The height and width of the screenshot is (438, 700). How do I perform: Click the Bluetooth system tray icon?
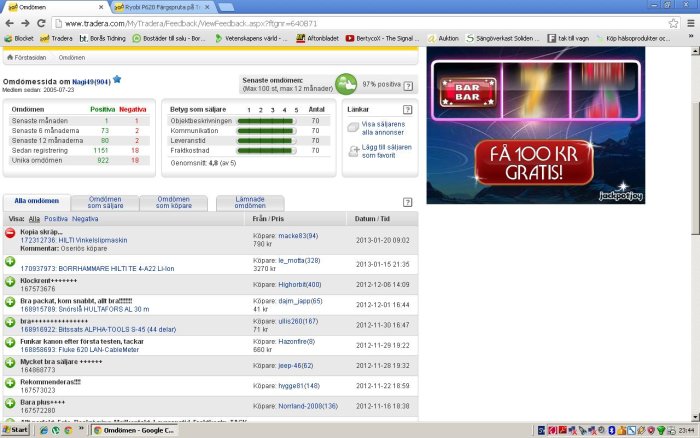612,430
